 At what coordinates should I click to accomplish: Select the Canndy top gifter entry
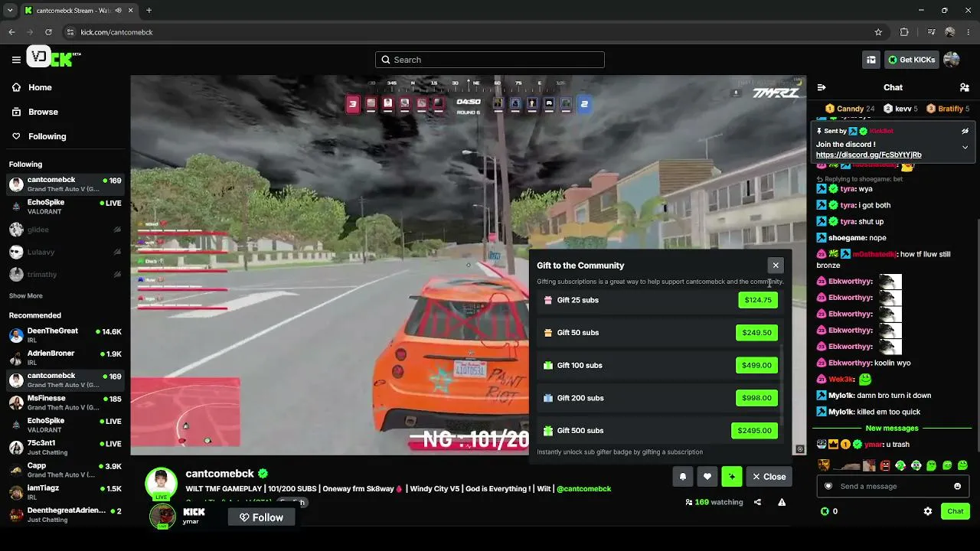click(x=850, y=109)
